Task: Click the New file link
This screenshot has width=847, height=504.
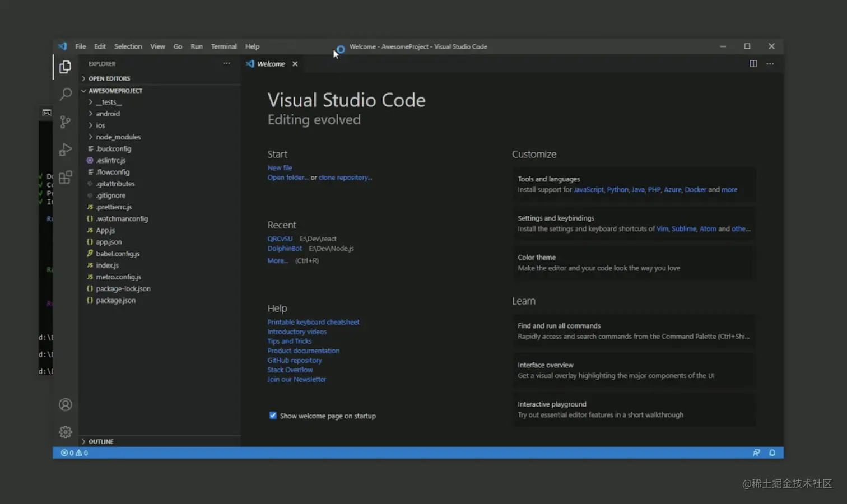Action: click(280, 168)
